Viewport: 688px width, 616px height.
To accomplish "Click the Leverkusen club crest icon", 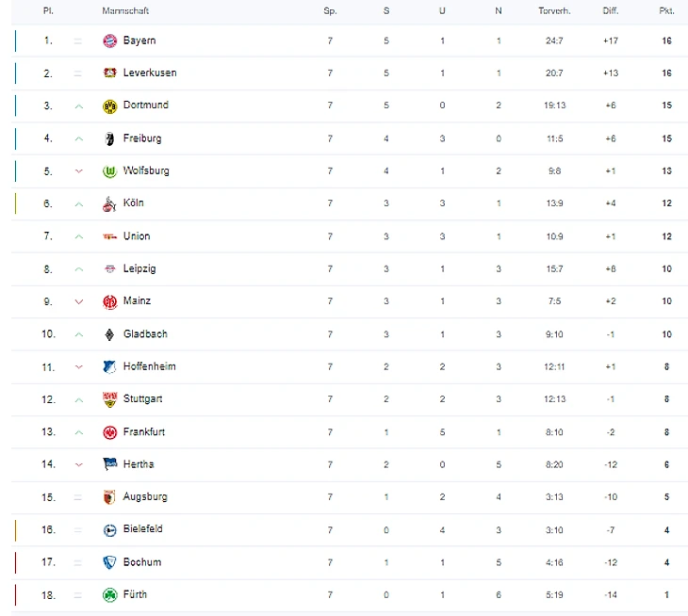I will click(x=108, y=73).
